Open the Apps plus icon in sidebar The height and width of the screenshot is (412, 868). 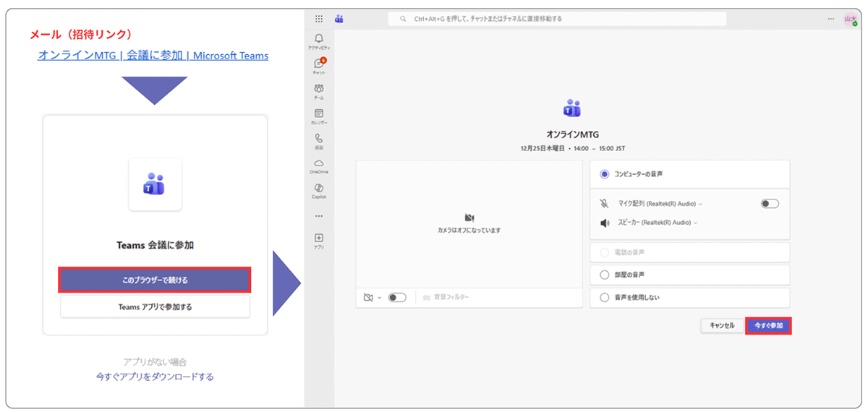point(319,239)
